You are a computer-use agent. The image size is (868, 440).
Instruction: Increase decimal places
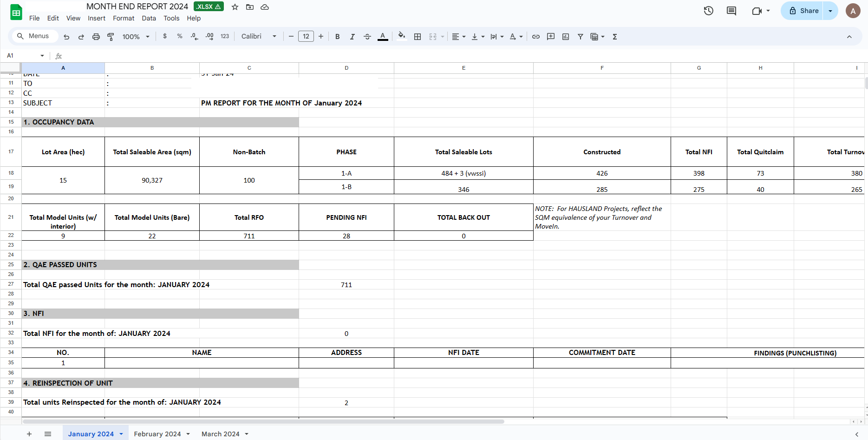209,36
